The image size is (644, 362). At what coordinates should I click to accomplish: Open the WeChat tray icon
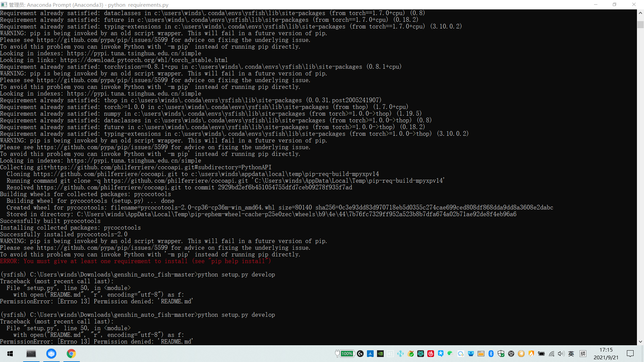point(450,354)
